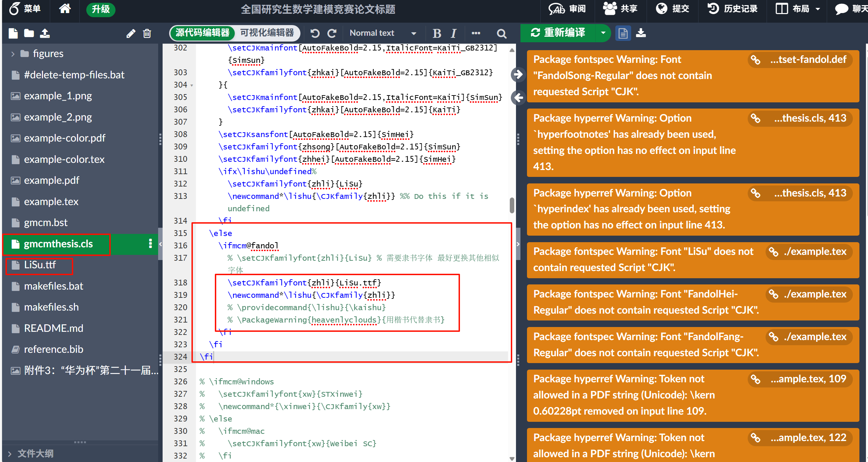Create a new folder icon

coord(29,33)
